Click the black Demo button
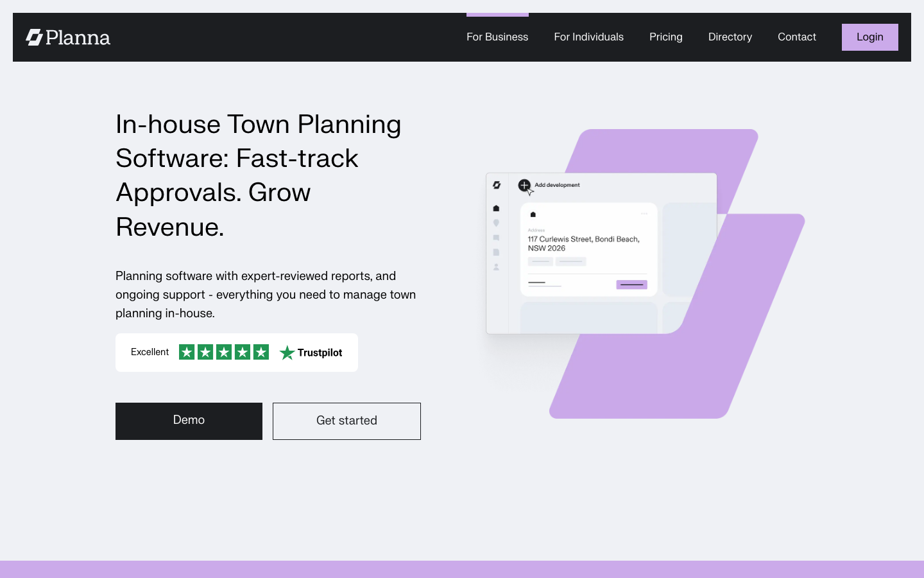The height and width of the screenshot is (578, 924). click(189, 421)
